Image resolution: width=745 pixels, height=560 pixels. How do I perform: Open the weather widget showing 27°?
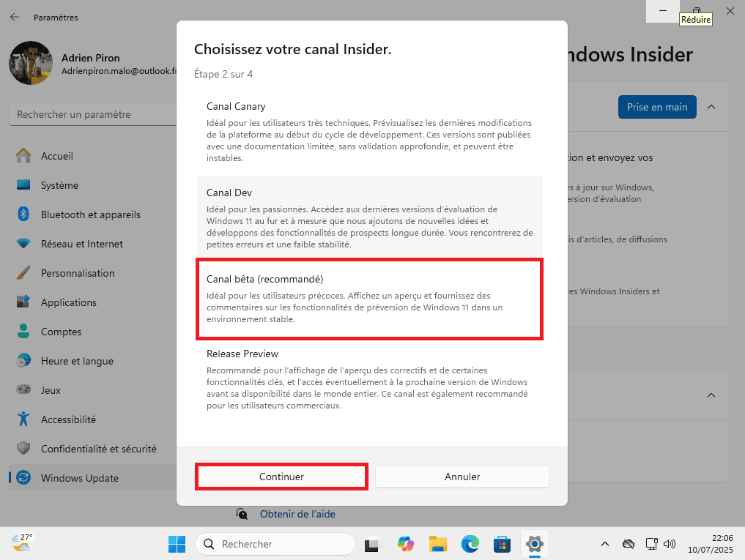(22, 542)
